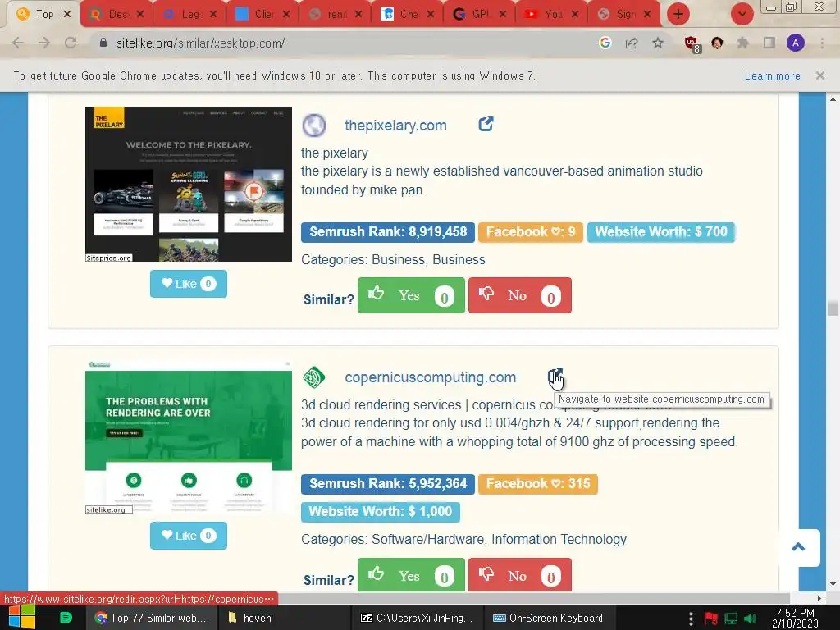Image resolution: width=840 pixels, height=630 pixels.
Task: Click the red flag Action Center tray icon
Action: pyautogui.click(x=711, y=619)
